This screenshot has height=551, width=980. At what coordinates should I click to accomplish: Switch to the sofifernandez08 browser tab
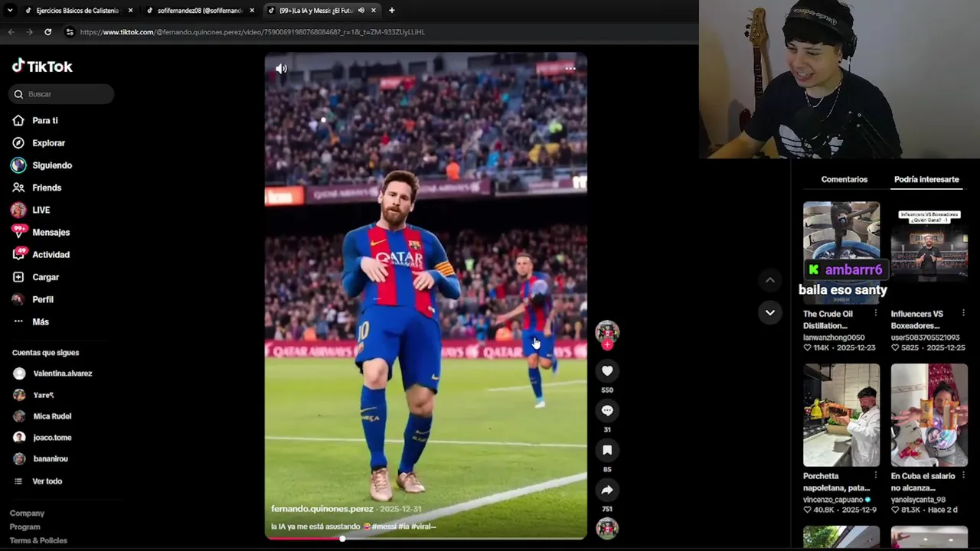pyautogui.click(x=199, y=11)
